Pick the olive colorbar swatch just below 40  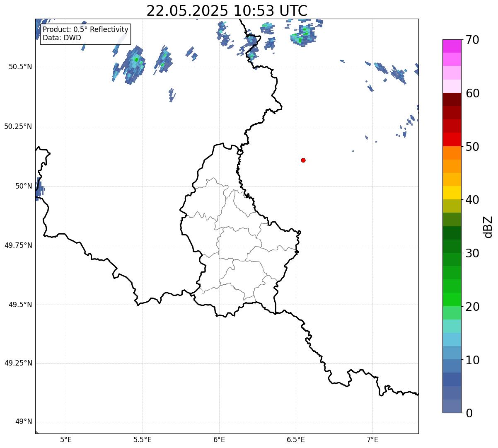coord(452,206)
